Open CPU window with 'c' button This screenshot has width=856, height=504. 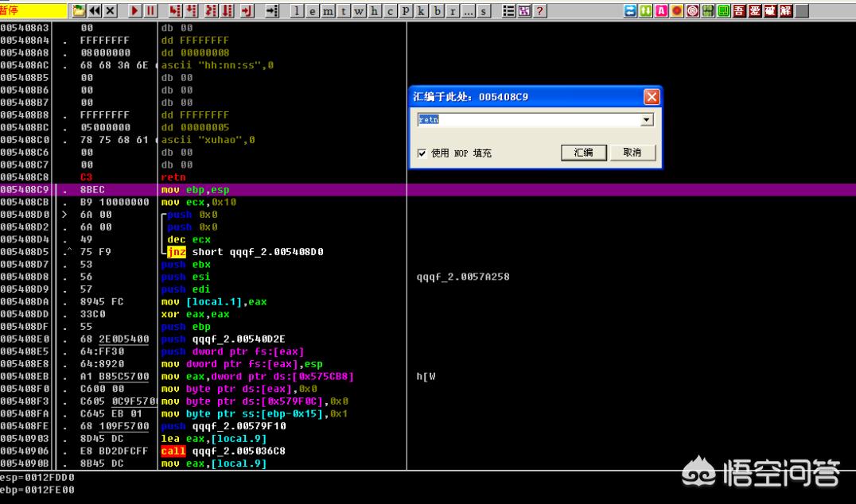391,11
